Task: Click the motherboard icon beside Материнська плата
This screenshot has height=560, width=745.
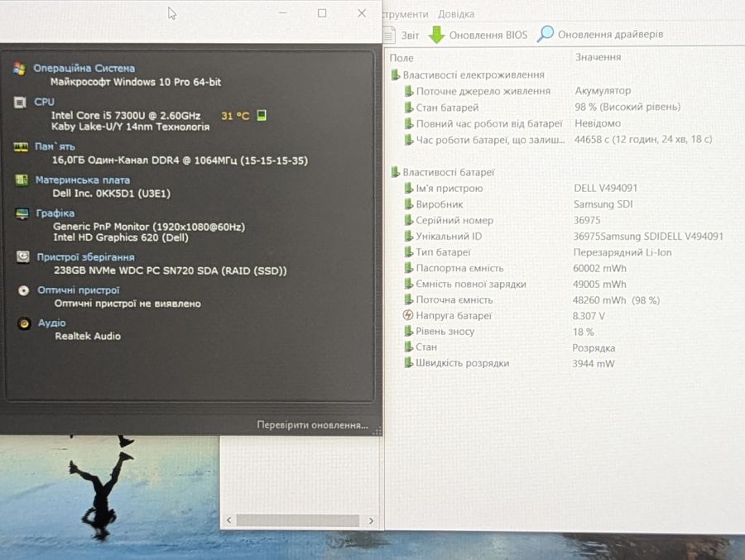Action: pyautogui.click(x=22, y=180)
